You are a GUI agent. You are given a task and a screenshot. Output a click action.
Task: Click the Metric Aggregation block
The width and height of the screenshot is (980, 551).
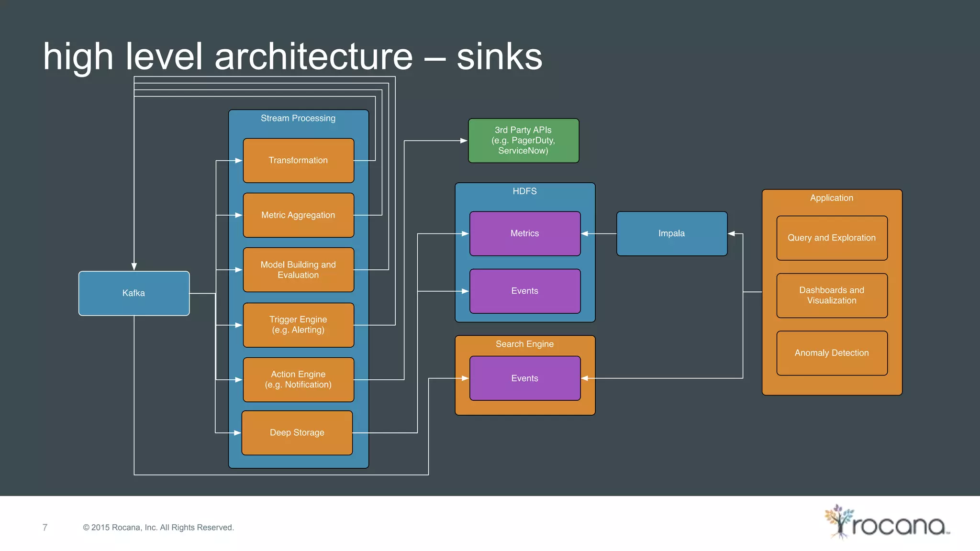tap(298, 215)
